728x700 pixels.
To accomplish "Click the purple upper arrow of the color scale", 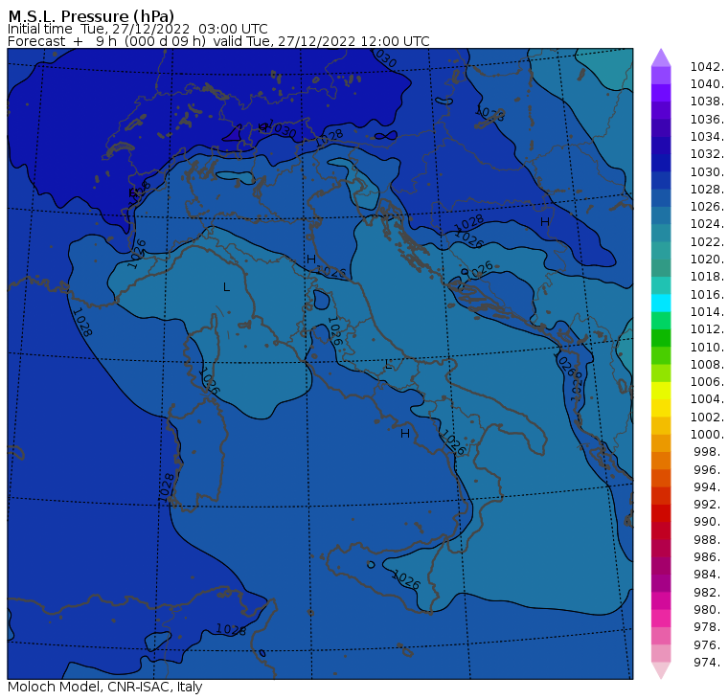I will pyautogui.click(x=661, y=57).
